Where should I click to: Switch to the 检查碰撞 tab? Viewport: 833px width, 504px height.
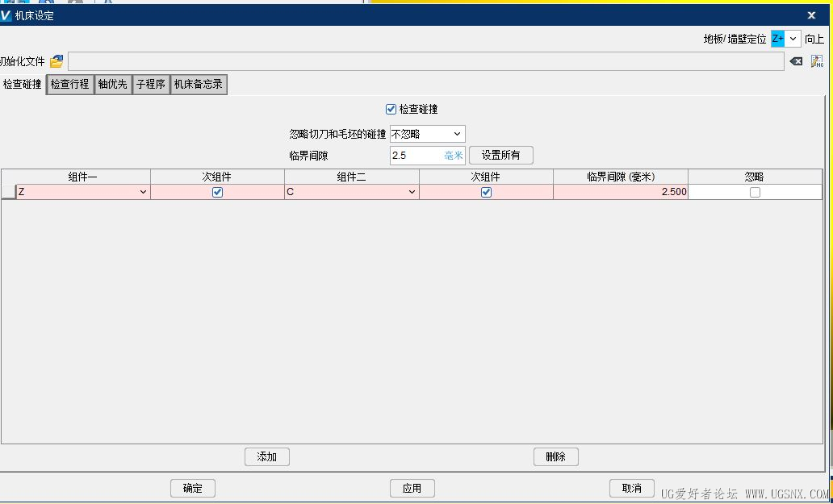point(23,84)
